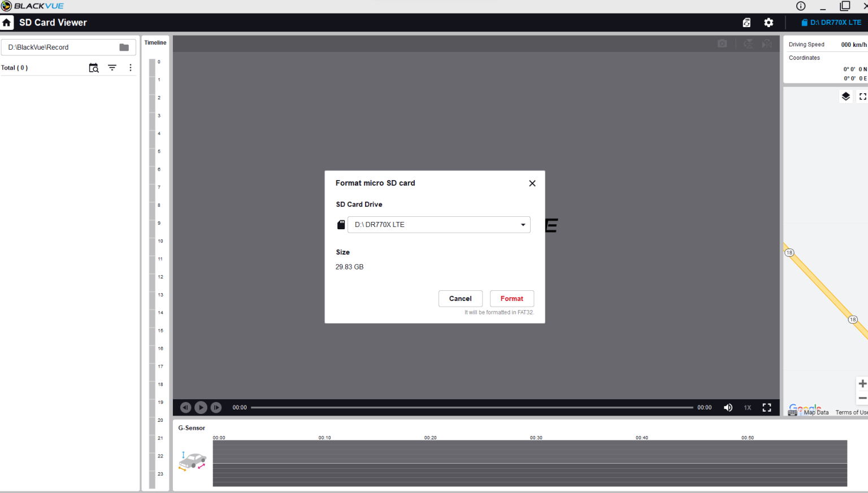Click the folder browse icon
The height and width of the screenshot is (493, 868).
pos(124,47)
